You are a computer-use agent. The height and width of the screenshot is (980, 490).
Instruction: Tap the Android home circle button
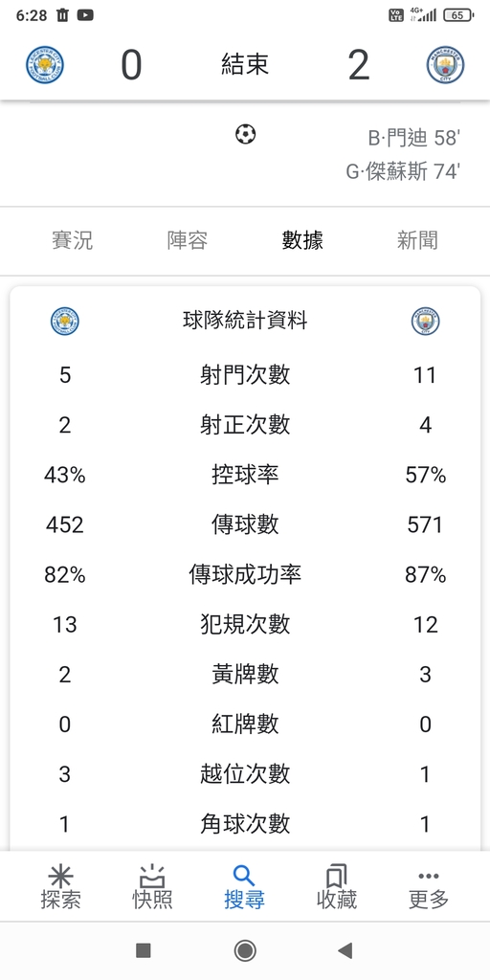[245, 950]
